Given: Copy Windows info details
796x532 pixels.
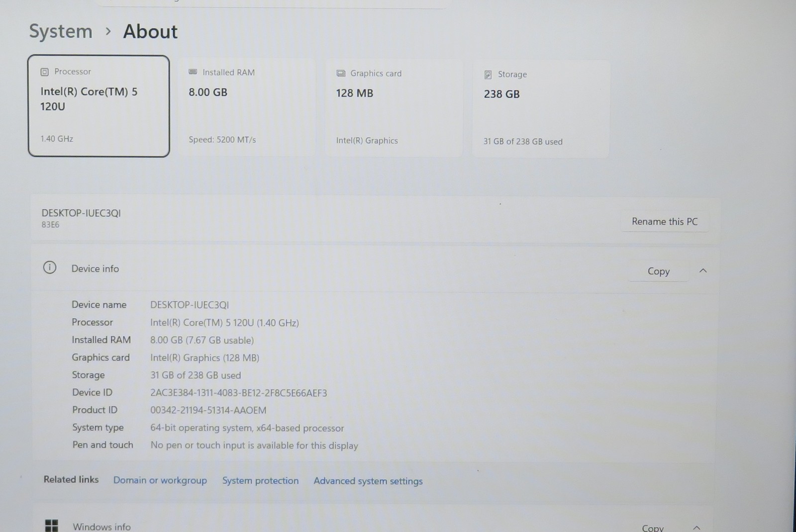Looking at the screenshot, I should click(653, 528).
